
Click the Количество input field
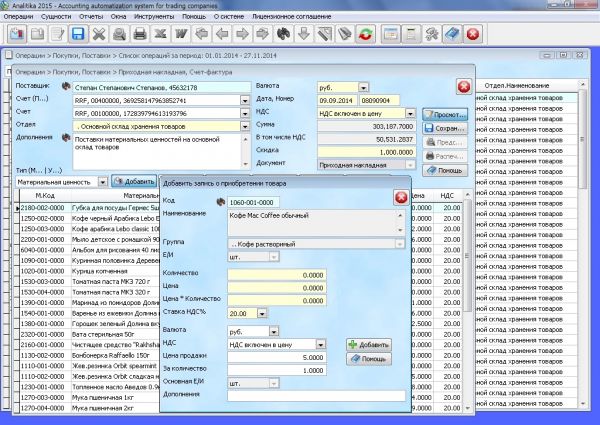coord(276,274)
